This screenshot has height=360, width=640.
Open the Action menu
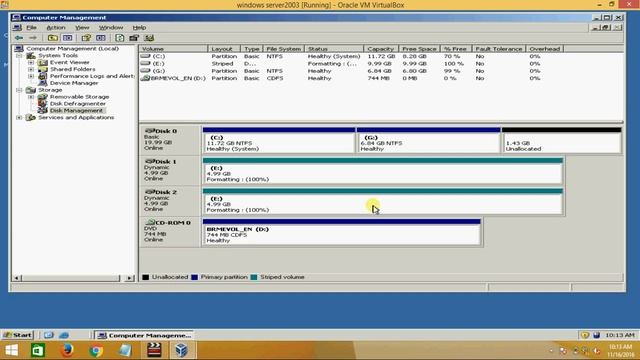tap(56, 28)
